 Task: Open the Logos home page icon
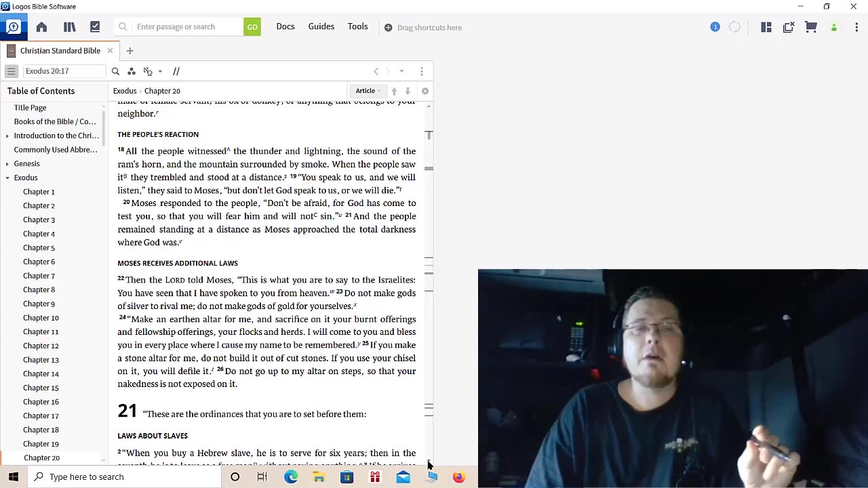coord(41,27)
